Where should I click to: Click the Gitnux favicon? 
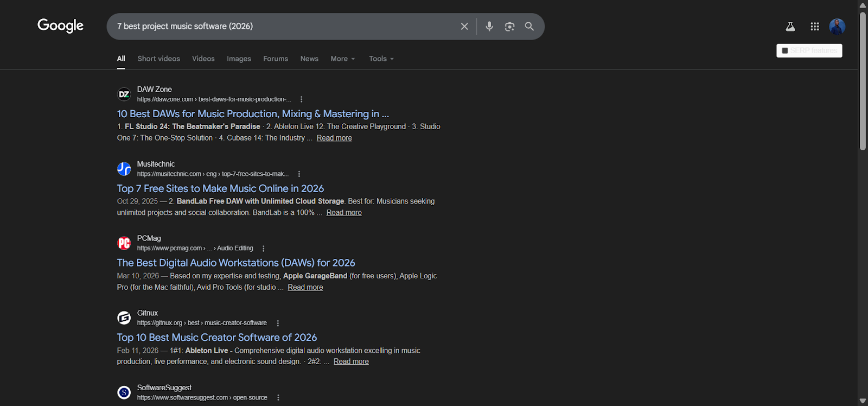pyautogui.click(x=124, y=318)
